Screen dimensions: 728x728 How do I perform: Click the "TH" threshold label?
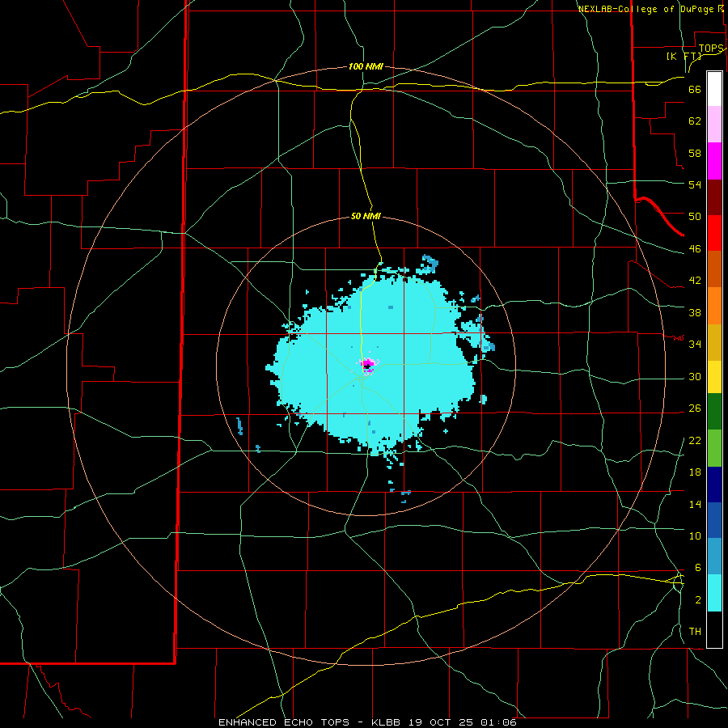[x=695, y=632]
